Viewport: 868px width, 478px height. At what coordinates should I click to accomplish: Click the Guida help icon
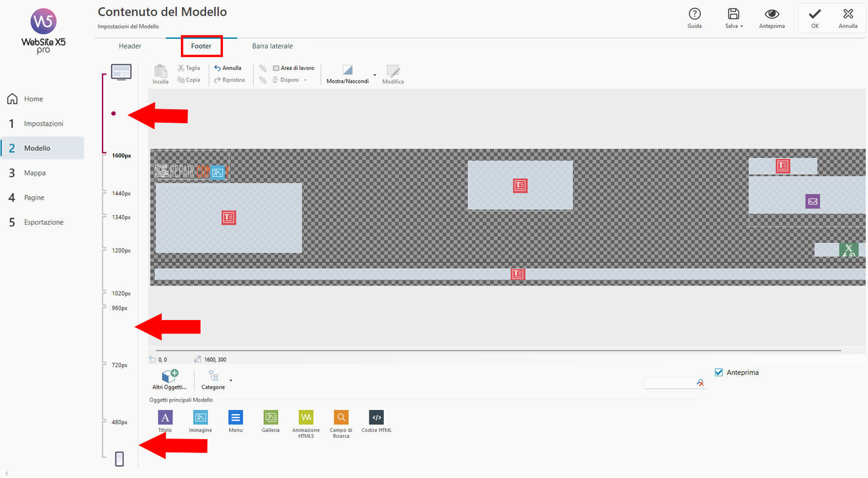point(694,15)
